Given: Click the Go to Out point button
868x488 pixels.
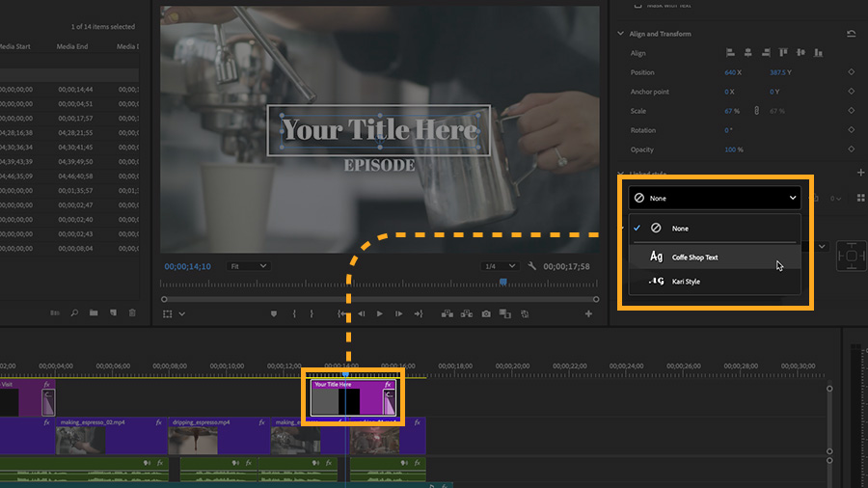Looking at the screenshot, I should point(418,313).
